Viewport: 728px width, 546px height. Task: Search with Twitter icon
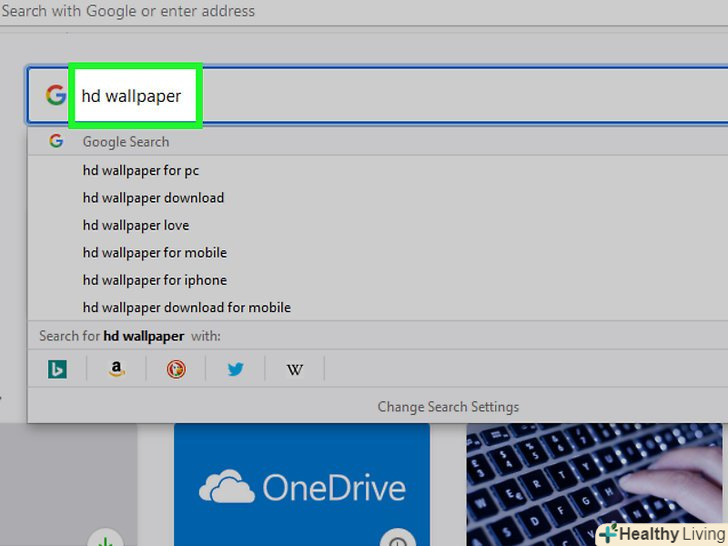235,369
